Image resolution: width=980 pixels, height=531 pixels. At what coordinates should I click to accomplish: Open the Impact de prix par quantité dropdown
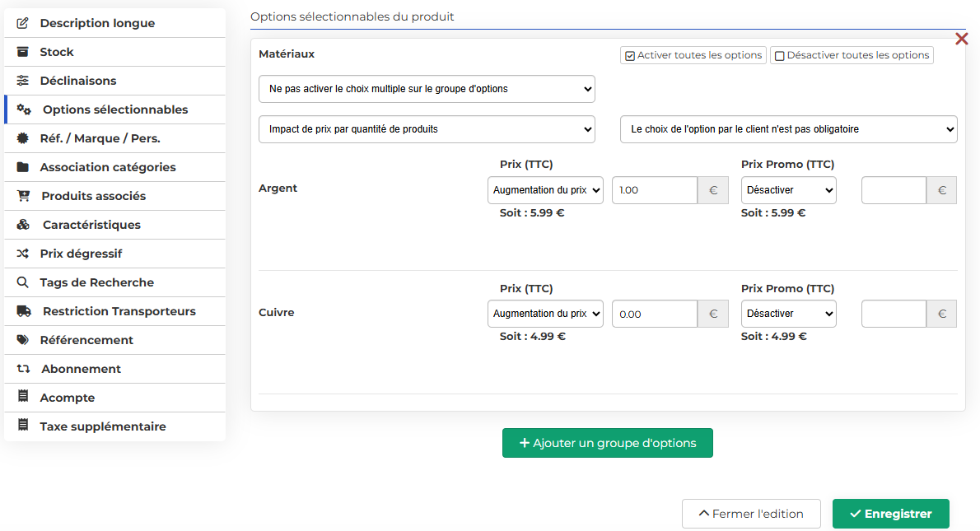coord(427,129)
